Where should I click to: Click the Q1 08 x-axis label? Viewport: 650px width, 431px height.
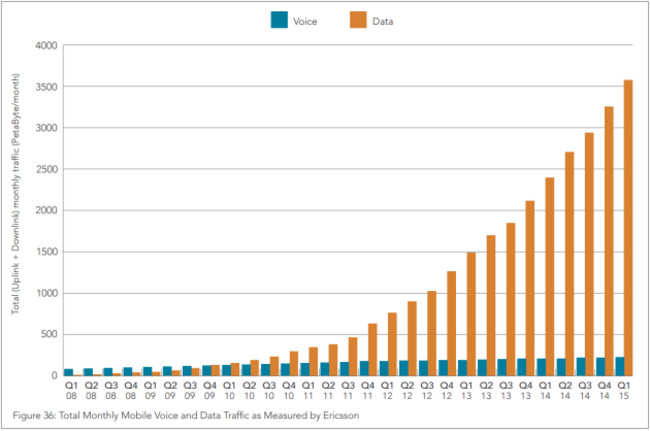pos(71,390)
